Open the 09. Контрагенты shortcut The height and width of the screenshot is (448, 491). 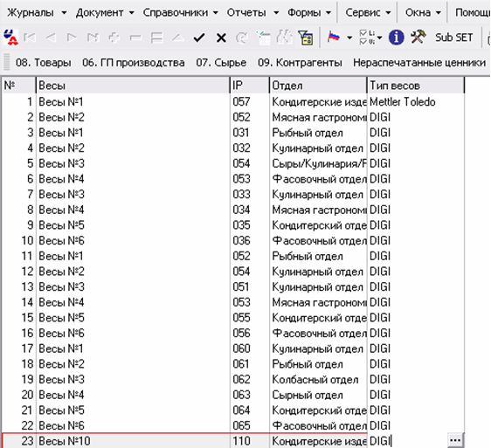(300, 63)
